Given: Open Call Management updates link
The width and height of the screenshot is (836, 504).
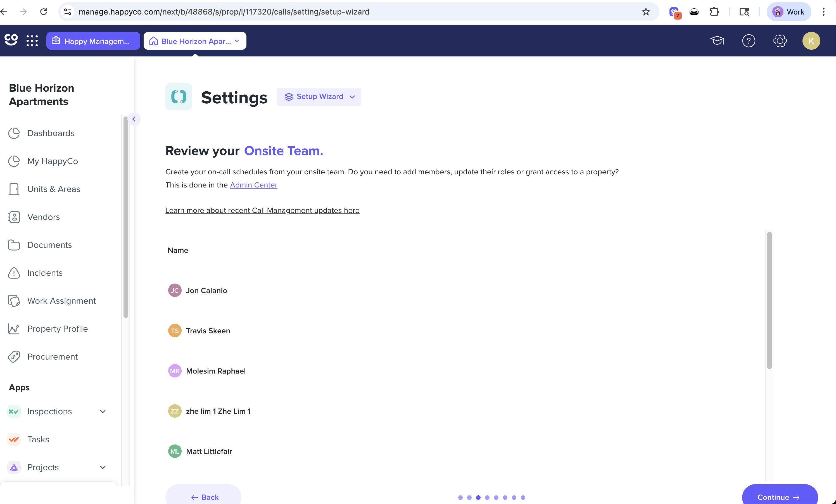Looking at the screenshot, I should (x=262, y=210).
